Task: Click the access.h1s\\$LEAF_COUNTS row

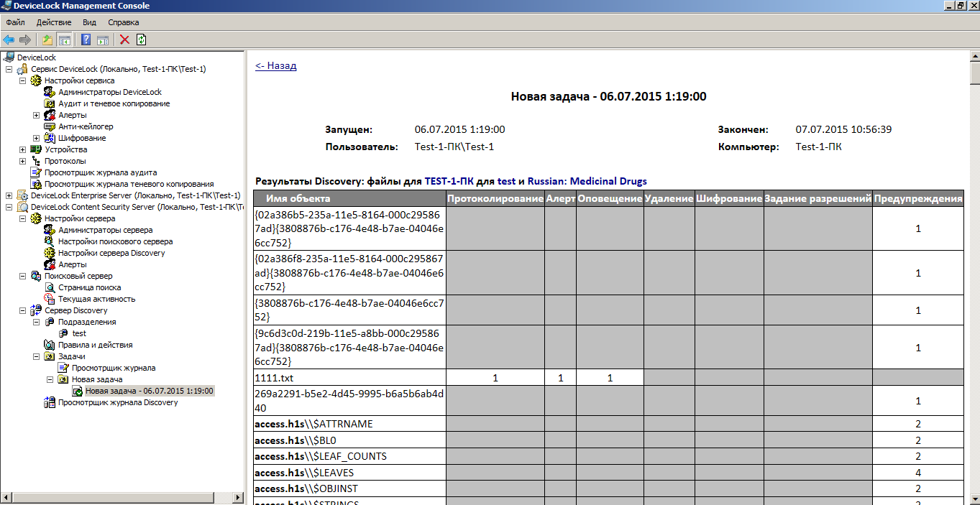Action: tap(349, 456)
